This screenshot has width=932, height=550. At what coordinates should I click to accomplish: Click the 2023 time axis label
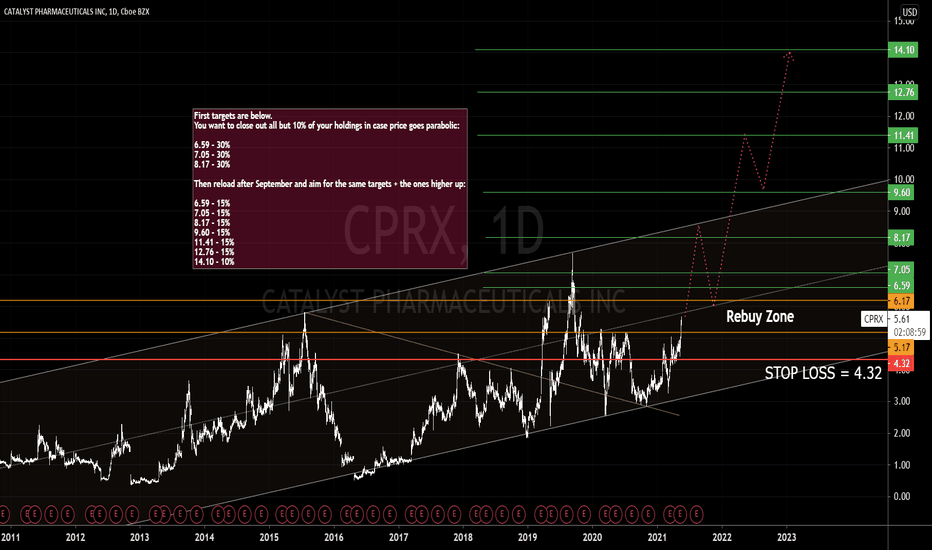click(787, 538)
